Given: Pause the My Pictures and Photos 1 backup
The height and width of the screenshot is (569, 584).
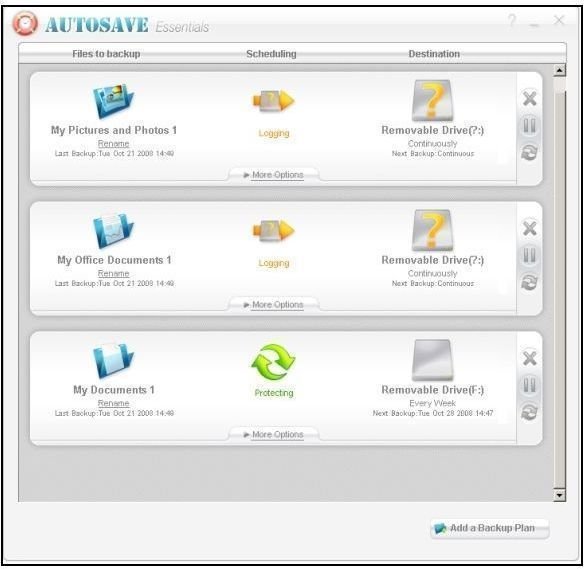Looking at the screenshot, I should click(x=529, y=126).
